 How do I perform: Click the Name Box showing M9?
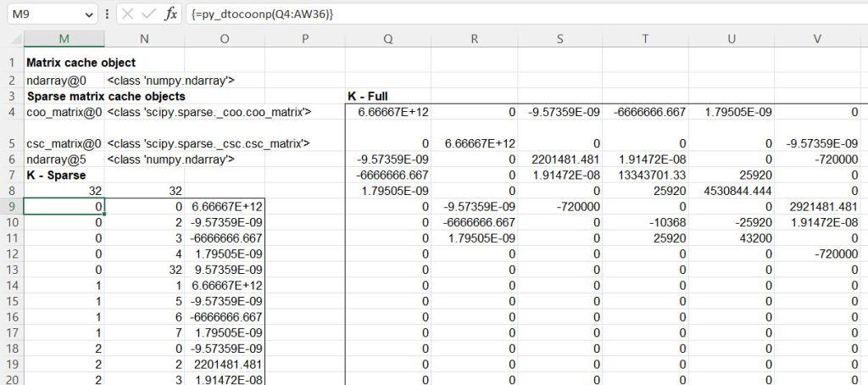pos(42,14)
